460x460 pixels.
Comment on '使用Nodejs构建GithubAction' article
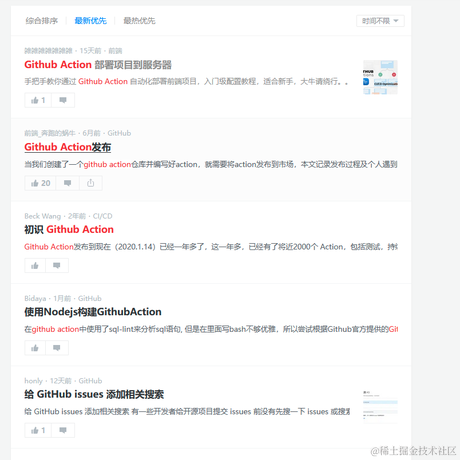[57, 348]
